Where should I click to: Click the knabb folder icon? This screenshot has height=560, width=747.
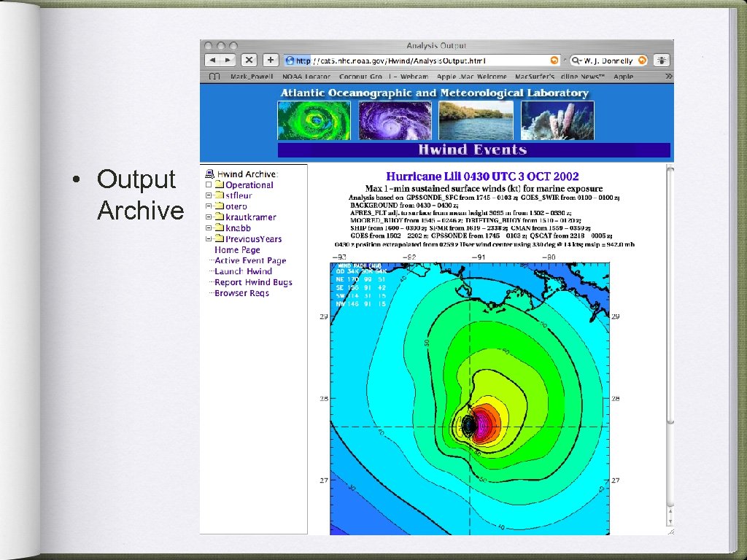[x=219, y=227]
